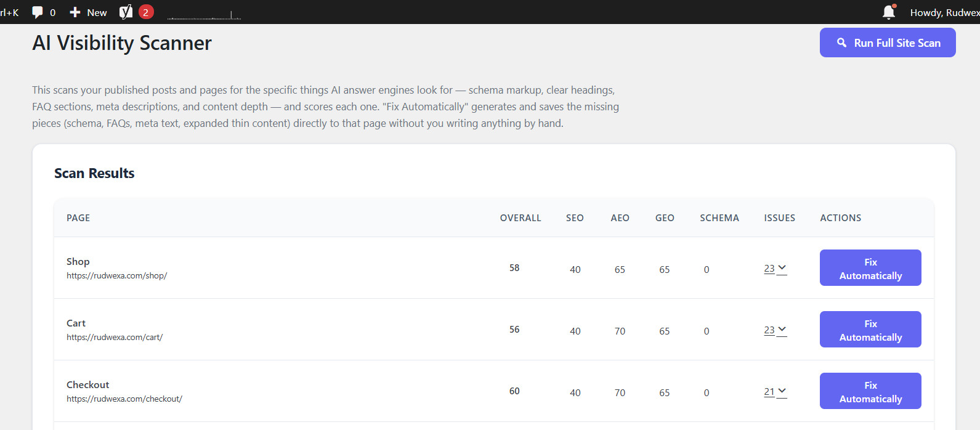Viewport: 980px width, 430px height.
Task: Fix the Shop page automatically
Action: click(x=870, y=268)
